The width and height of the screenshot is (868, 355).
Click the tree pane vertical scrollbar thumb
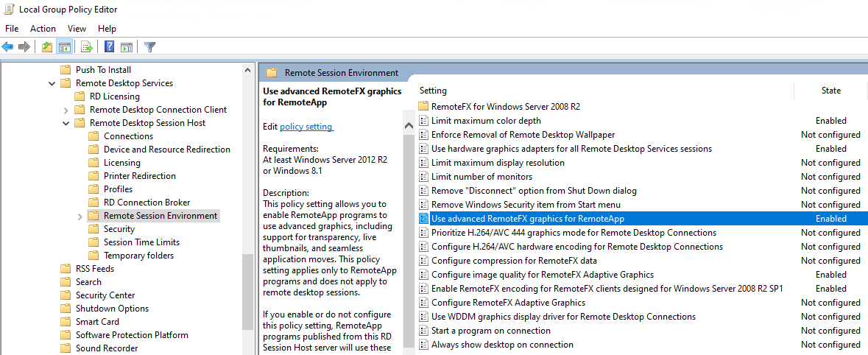[x=248, y=292]
